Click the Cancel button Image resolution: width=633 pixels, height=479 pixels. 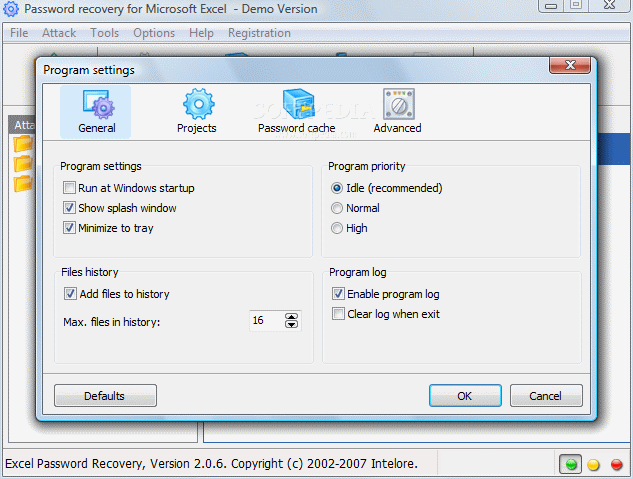tap(546, 395)
